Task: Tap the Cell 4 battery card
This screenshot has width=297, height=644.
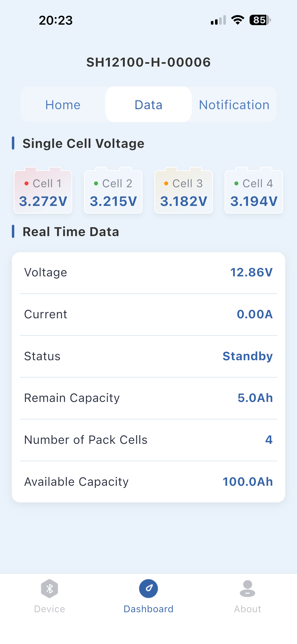Action: [x=254, y=190]
